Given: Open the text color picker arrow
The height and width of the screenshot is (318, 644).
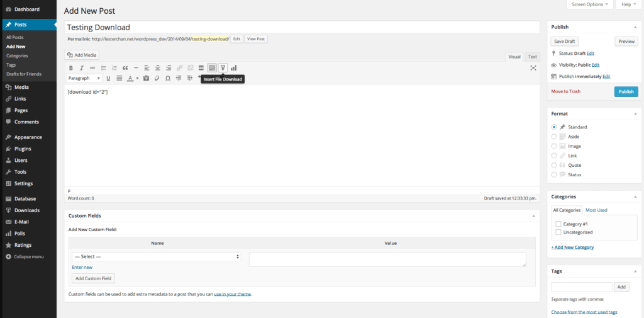Looking at the screenshot, I should coord(137,78).
